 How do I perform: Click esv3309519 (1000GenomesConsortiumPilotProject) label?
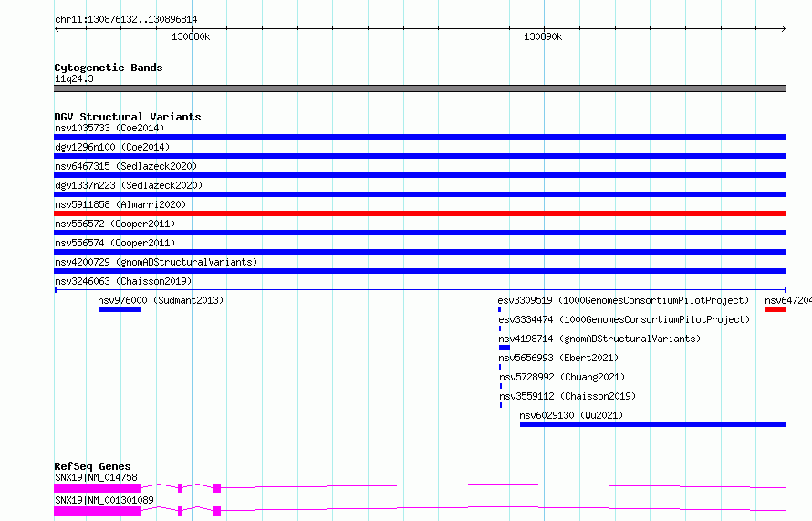[623, 300]
